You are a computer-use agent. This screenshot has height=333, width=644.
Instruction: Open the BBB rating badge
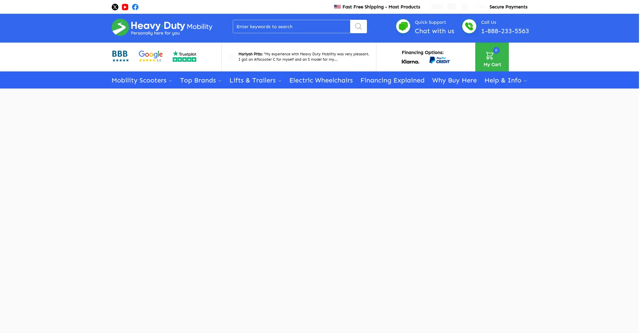tap(120, 56)
